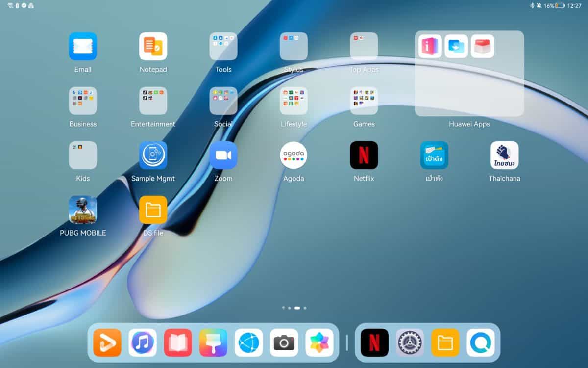This screenshot has height=368, width=588.
Task: Open the DS file app
Action: pyautogui.click(x=153, y=210)
